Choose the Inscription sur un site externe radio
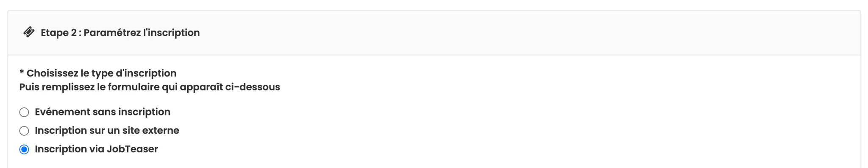This screenshot has height=168, width=868. [x=24, y=131]
